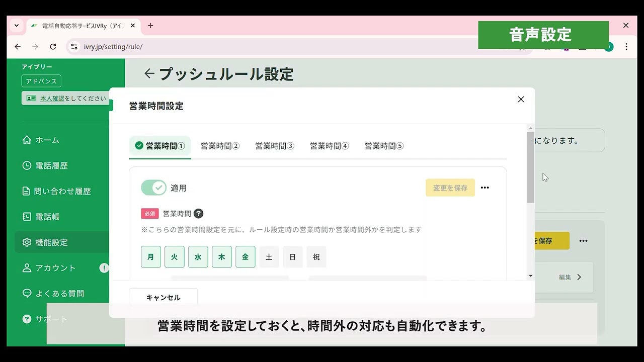
Task: Click the アカウント alert badge
Action: coord(104,268)
